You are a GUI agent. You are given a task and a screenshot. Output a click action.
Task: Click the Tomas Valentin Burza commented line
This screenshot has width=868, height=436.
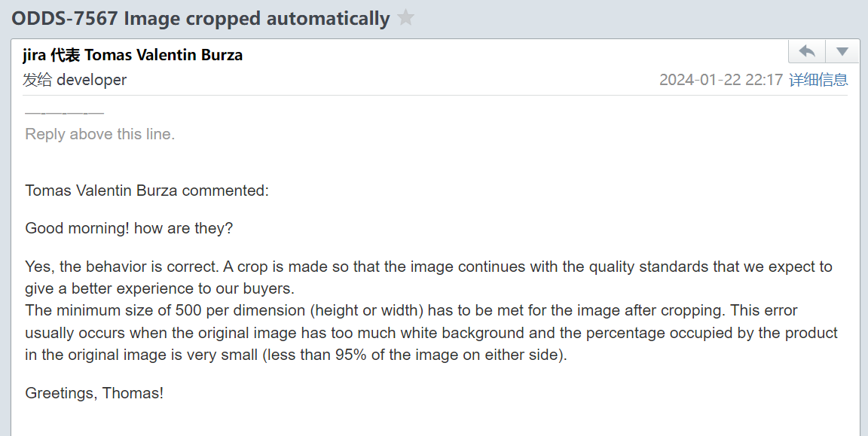click(147, 191)
